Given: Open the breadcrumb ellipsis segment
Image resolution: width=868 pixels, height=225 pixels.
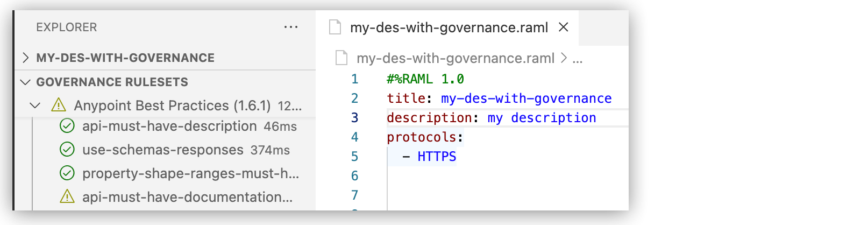Looking at the screenshot, I should tap(578, 58).
